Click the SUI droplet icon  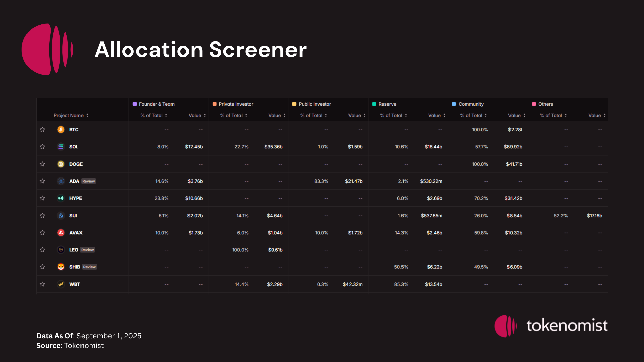coord(61,216)
